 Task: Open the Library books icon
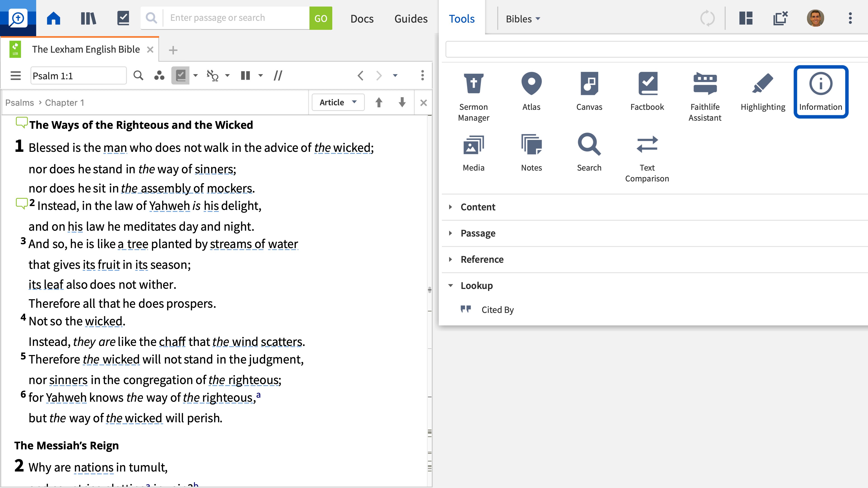88,18
